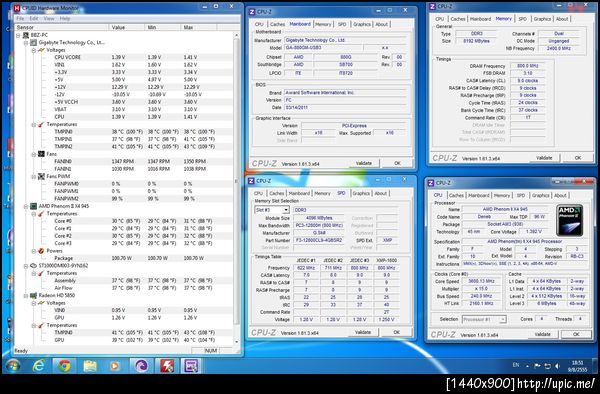Click the Z icon in the Memory-tab CPU-Z window title
The width and height of the screenshot is (600, 394).
tap(432, 7)
